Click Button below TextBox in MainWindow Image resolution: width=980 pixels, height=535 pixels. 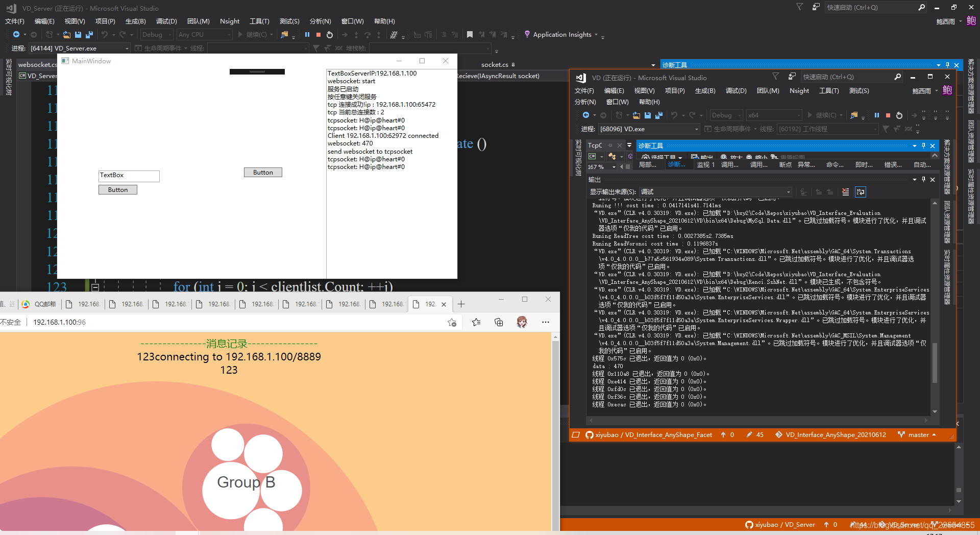(x=118, y=189)
